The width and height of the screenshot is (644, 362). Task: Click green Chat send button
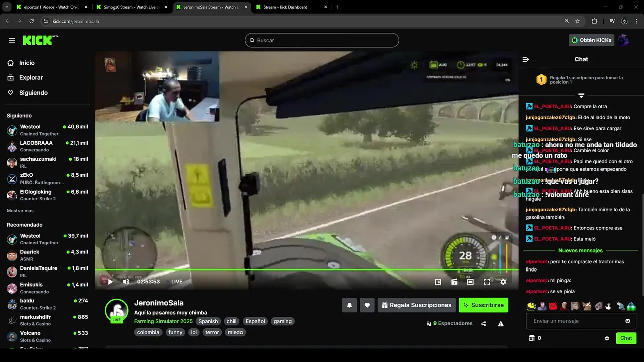(626, 338)
